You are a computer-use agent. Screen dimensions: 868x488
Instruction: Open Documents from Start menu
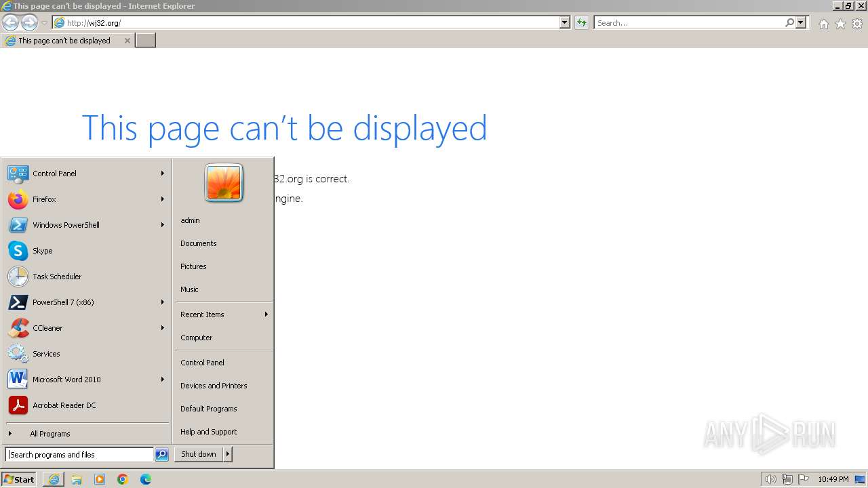(x=224, y=243)
